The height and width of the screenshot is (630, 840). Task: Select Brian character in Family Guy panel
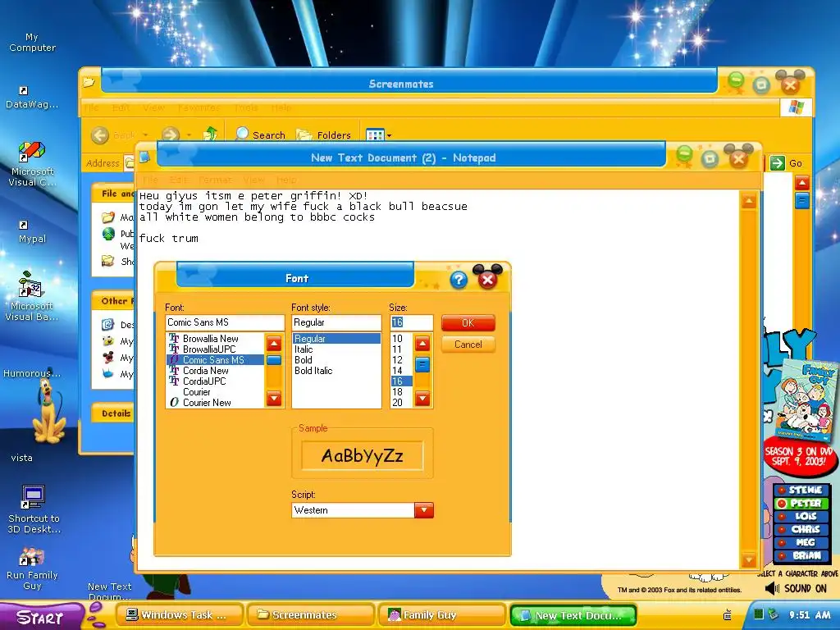[x=801, y=555]
